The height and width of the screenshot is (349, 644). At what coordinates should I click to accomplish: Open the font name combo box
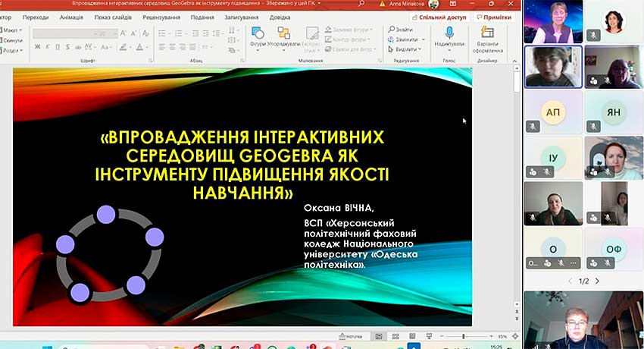click(65, 33)
